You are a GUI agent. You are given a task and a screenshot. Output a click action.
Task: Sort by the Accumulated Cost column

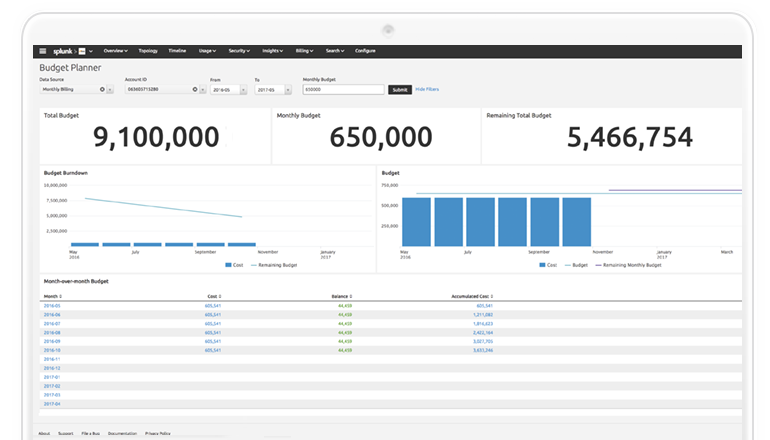(472, 297)
